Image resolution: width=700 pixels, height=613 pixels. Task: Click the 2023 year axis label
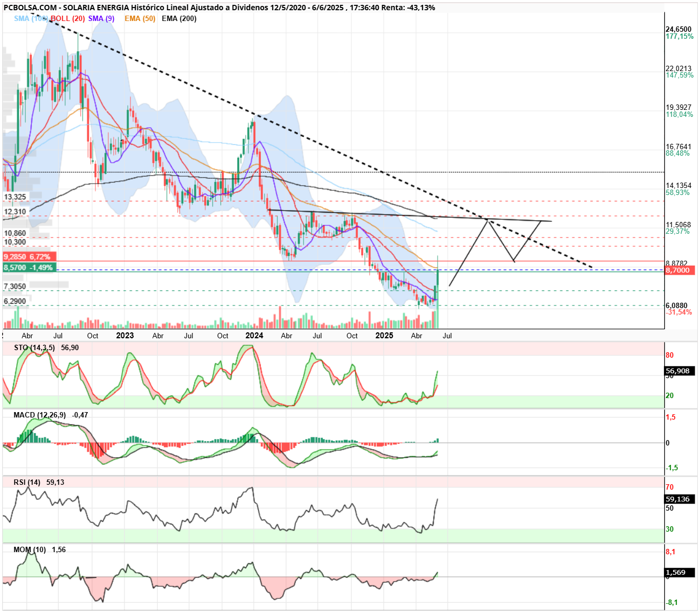[125, 336]
